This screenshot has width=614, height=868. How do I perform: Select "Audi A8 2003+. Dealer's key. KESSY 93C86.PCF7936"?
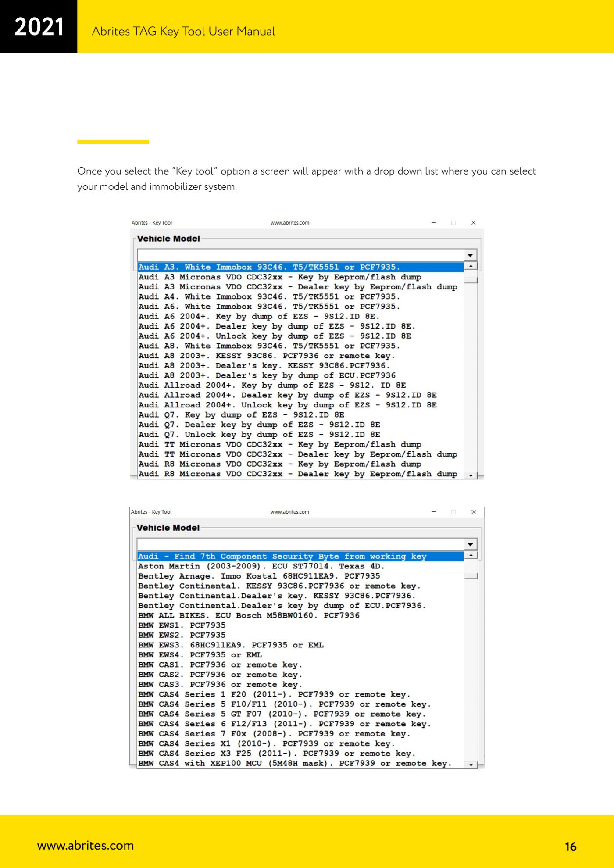pos(301,366)
